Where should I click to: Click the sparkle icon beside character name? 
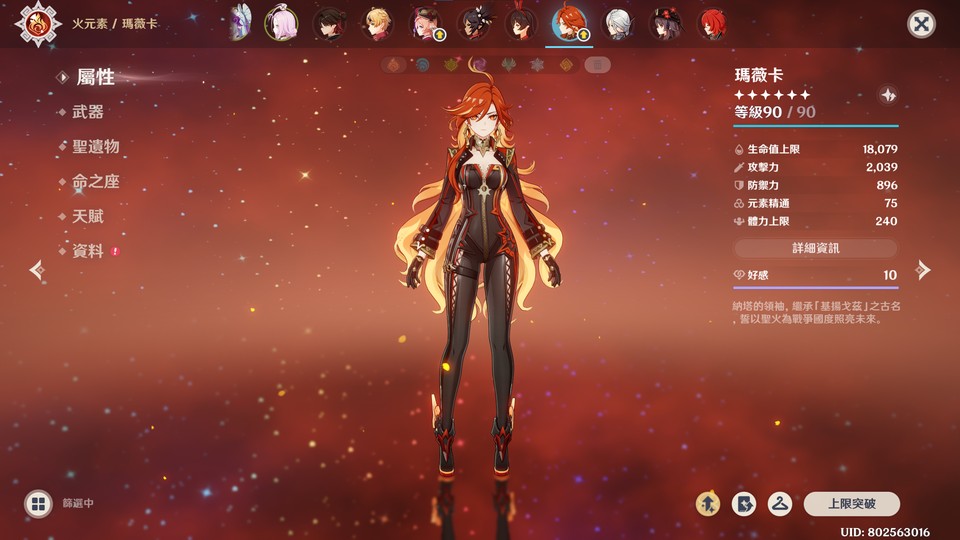click(x=887, y=95)
